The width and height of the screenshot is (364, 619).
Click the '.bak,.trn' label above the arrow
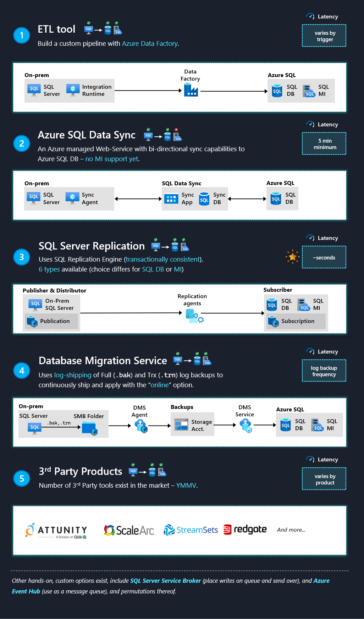(x=59, y=423)
